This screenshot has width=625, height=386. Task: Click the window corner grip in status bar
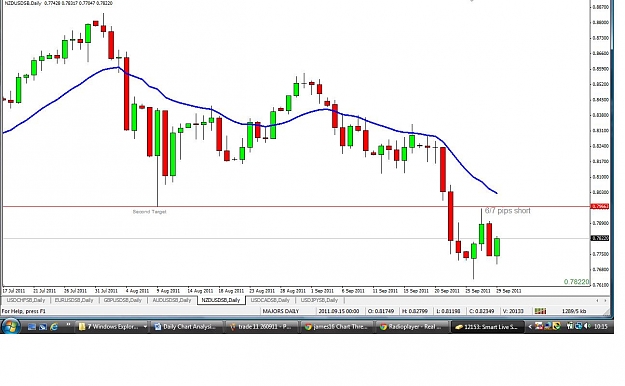click(x=606, y=312)
